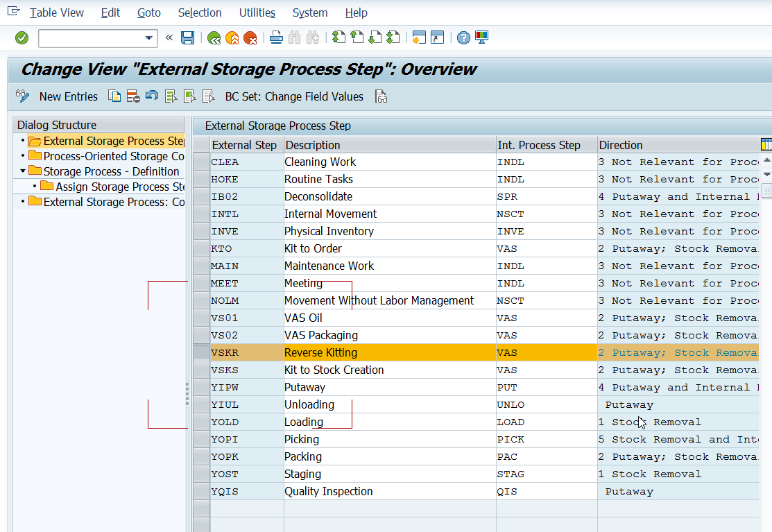Open the Utilities menu
Viewport: 772px width, 532px height.
click(x=257, y=12)
